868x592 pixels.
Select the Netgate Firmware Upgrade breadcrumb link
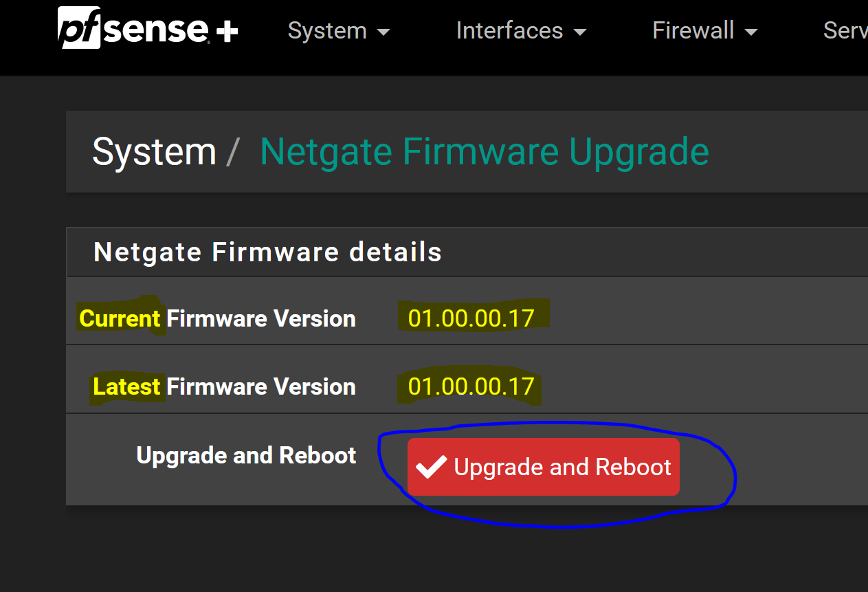[x=485, y=152]
